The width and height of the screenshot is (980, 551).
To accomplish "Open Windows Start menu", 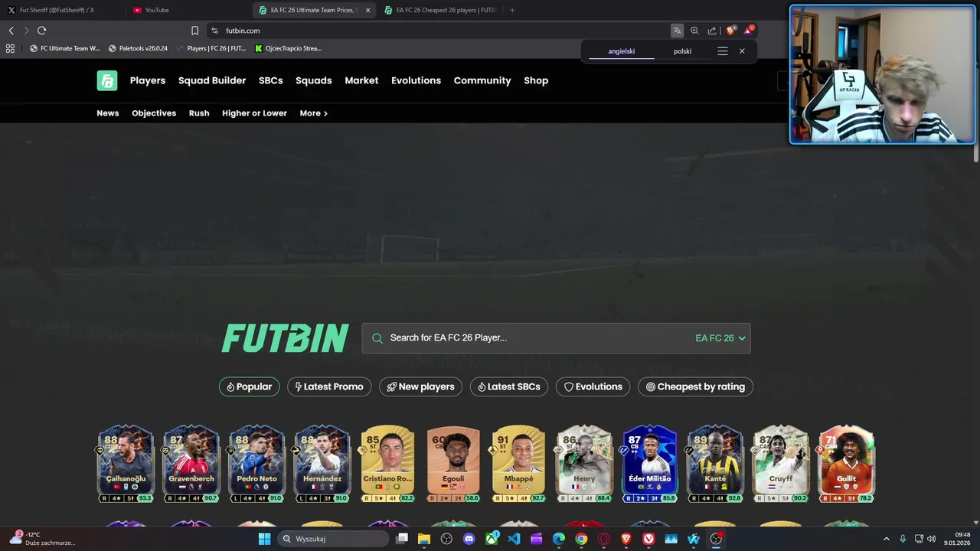I will [x=264, y=539].
